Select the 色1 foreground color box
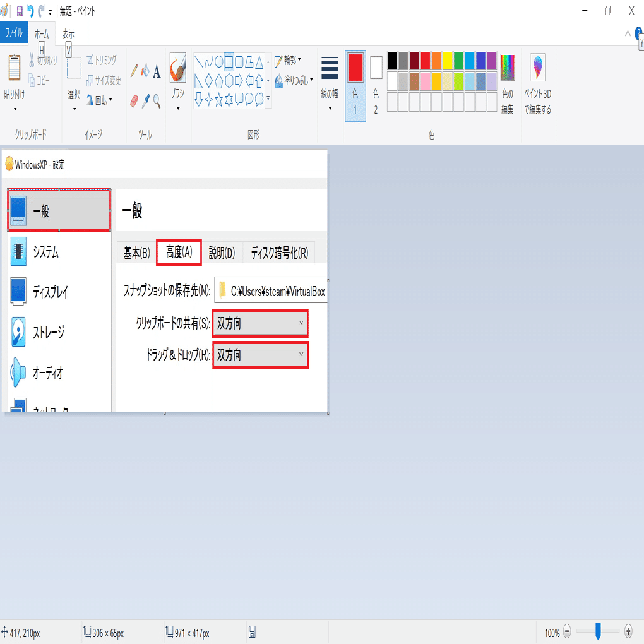This screenshot has height=644, width=644. (x=355, y=86)
